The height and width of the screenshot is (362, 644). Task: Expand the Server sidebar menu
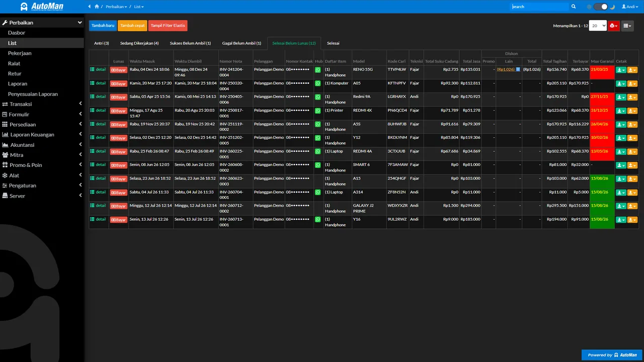[42, 196]
